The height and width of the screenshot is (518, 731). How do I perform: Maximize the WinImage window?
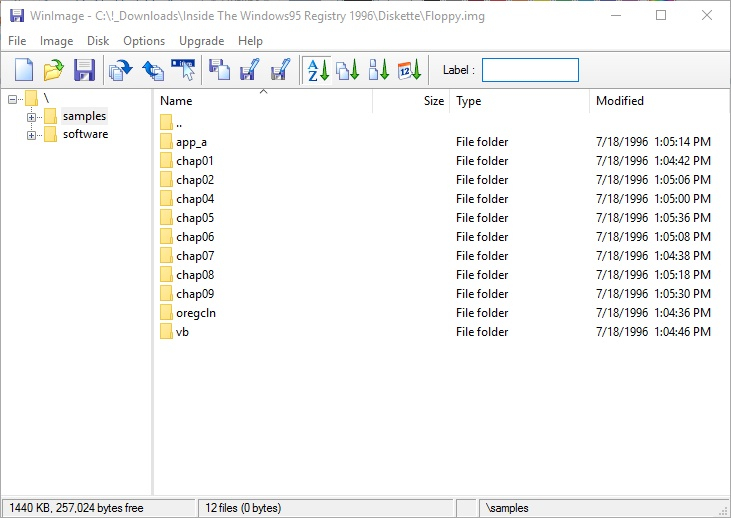[661, 15]
